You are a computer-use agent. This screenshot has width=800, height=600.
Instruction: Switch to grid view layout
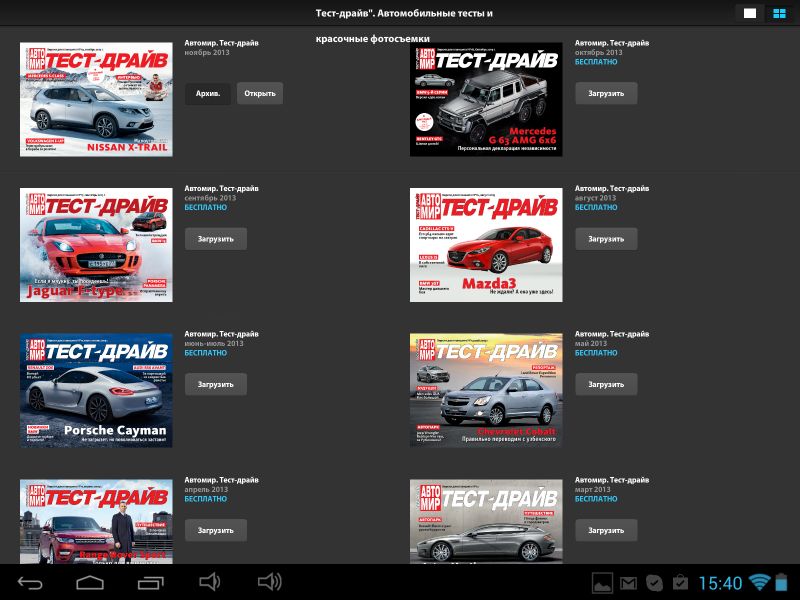point(779,13)
